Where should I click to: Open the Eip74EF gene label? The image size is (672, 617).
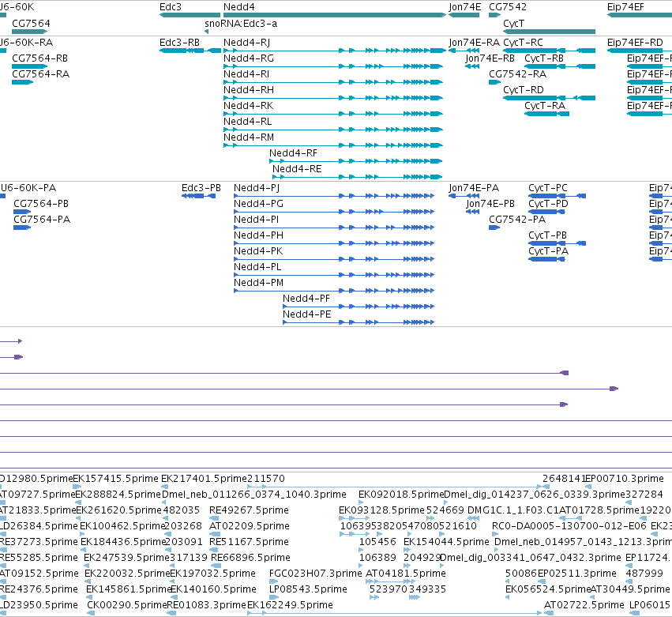(625, 7)
